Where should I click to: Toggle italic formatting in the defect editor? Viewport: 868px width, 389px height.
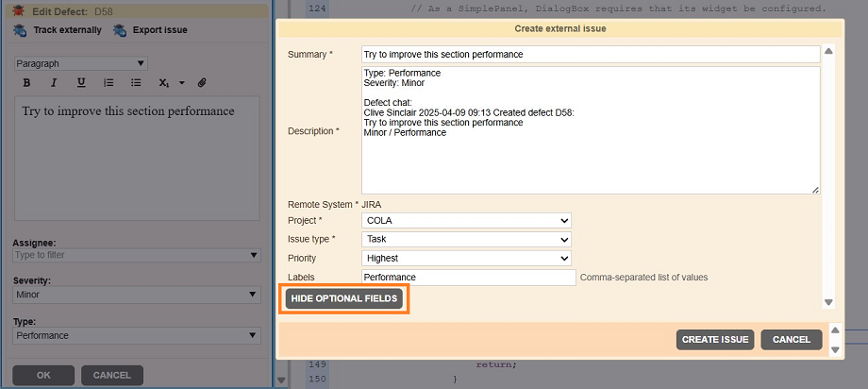tap(54, 83)
